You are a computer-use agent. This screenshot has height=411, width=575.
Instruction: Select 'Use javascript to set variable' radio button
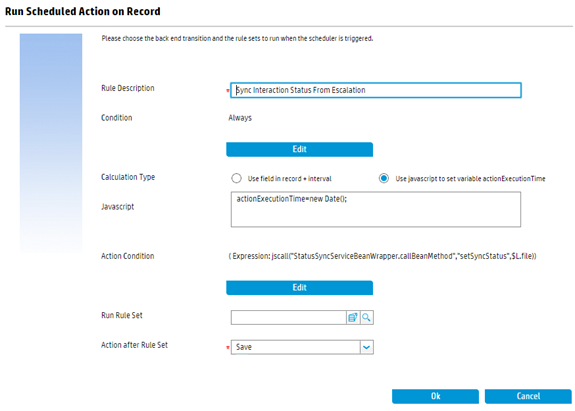coord(384,179)
